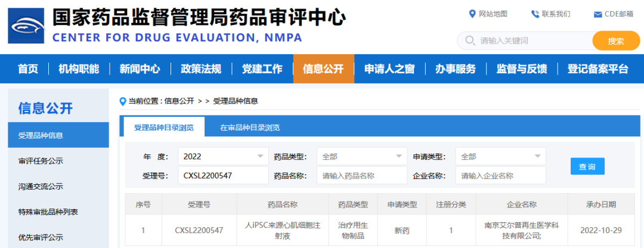Click the 受理号 input with CXSL2200547
Screen dimensions: 644x248
point(224,175)
